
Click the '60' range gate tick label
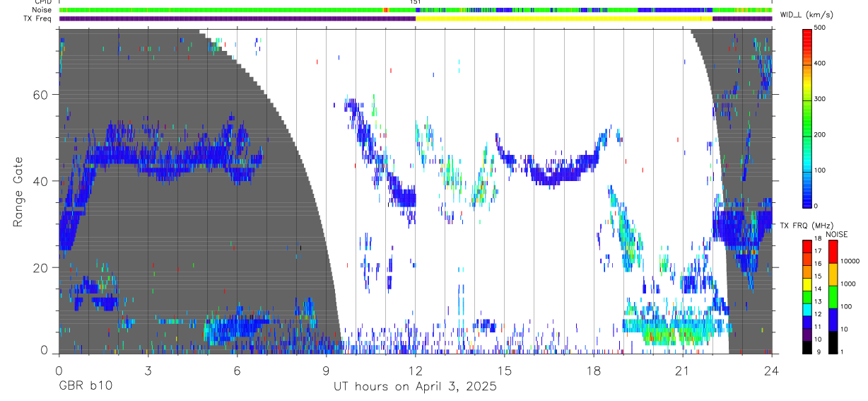pos(42,95)
